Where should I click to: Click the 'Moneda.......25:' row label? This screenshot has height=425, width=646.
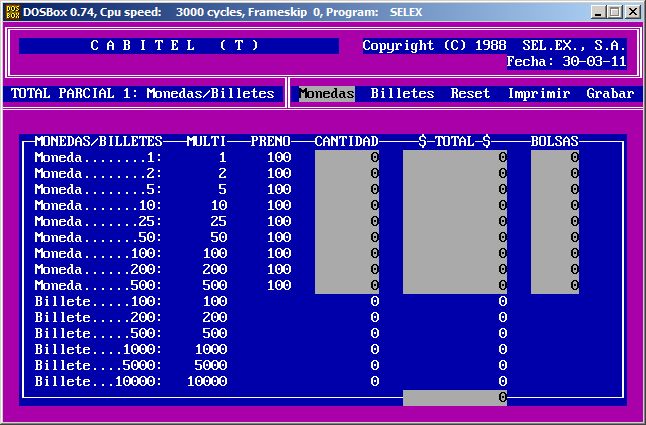click(x=98, y=222)
